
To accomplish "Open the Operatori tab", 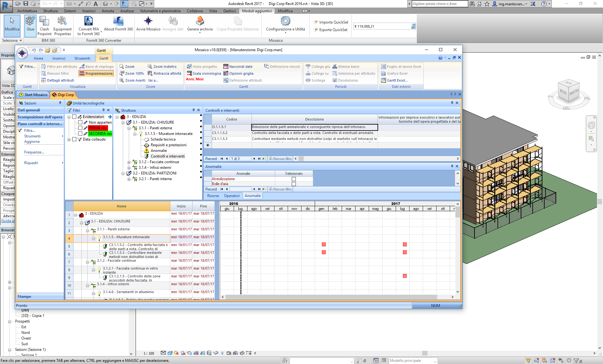I will tap(231, 196).
